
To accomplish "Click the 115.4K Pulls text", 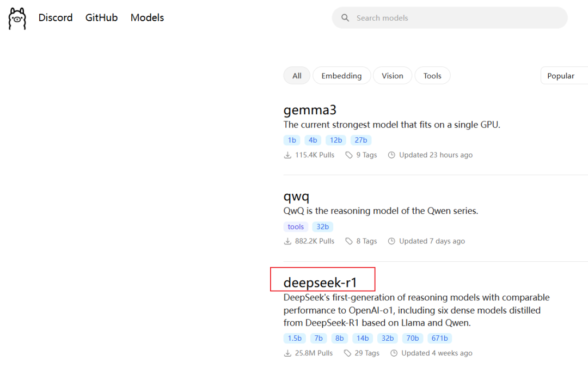I will (315, 155).
